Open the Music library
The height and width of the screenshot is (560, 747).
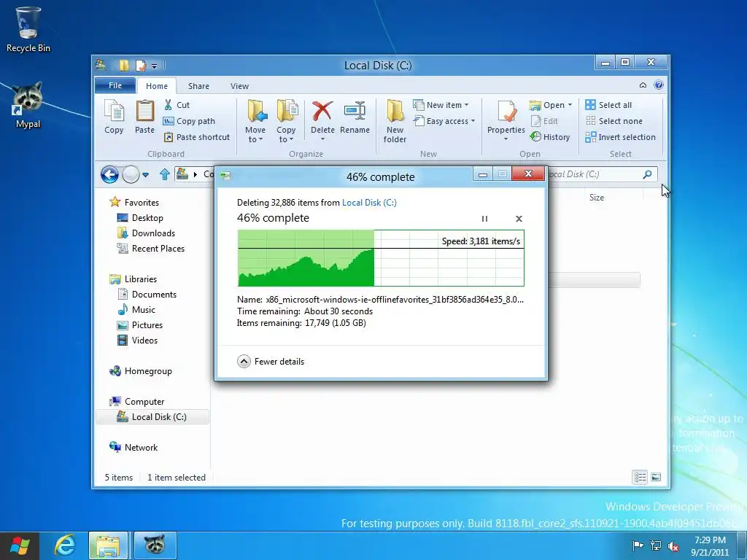[x=144, y=309]
